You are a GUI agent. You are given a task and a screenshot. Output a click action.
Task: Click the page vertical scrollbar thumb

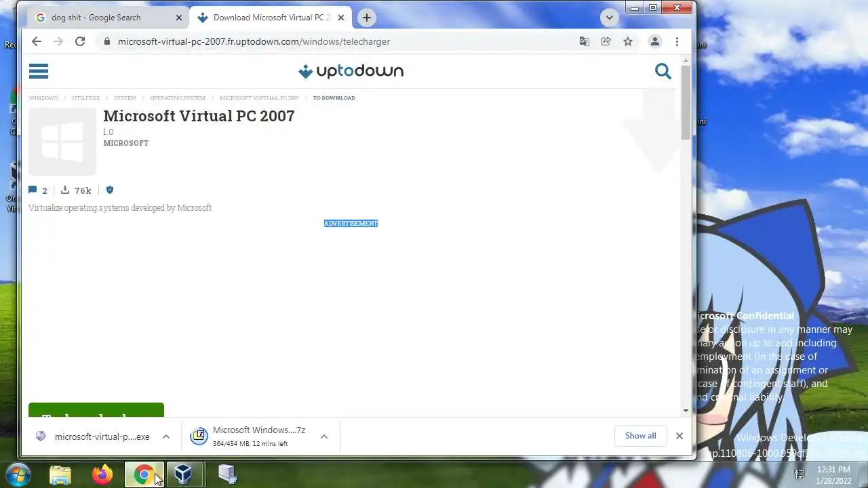pyautogui.click(x=686, y=103)
